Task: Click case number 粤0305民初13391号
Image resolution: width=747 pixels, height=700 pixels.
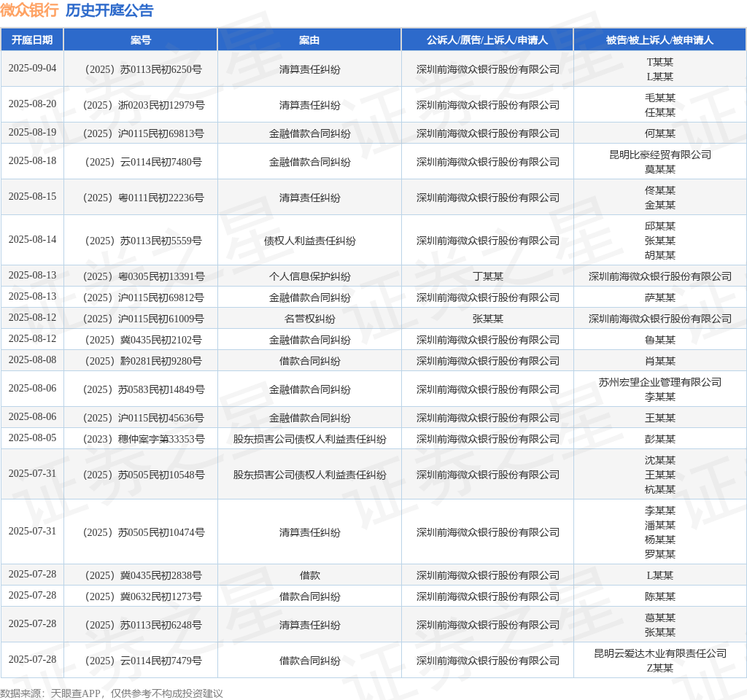Action: point(143,276)
